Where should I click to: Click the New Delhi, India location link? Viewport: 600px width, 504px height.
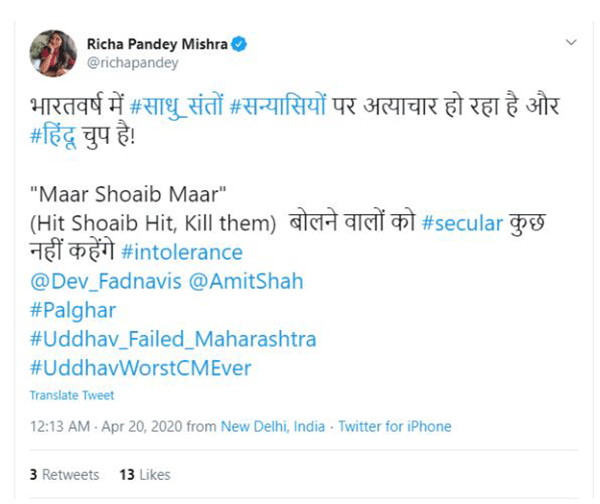pos(273,426)
